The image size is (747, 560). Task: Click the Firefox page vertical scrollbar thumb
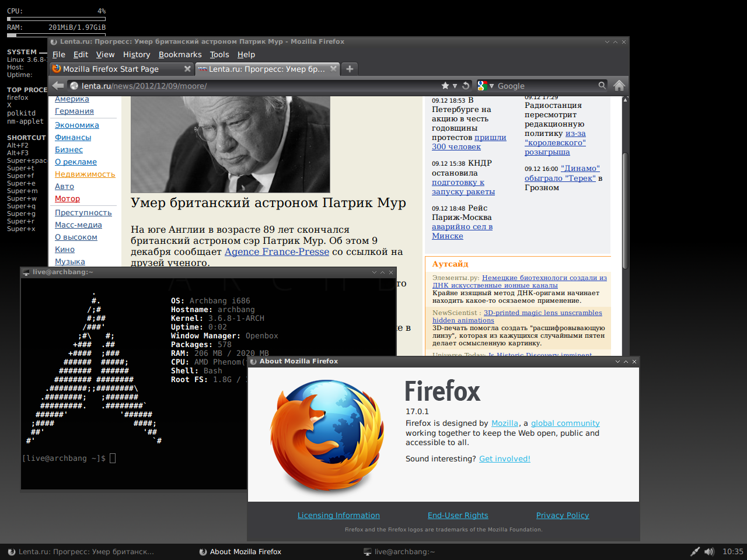[625, 211]
